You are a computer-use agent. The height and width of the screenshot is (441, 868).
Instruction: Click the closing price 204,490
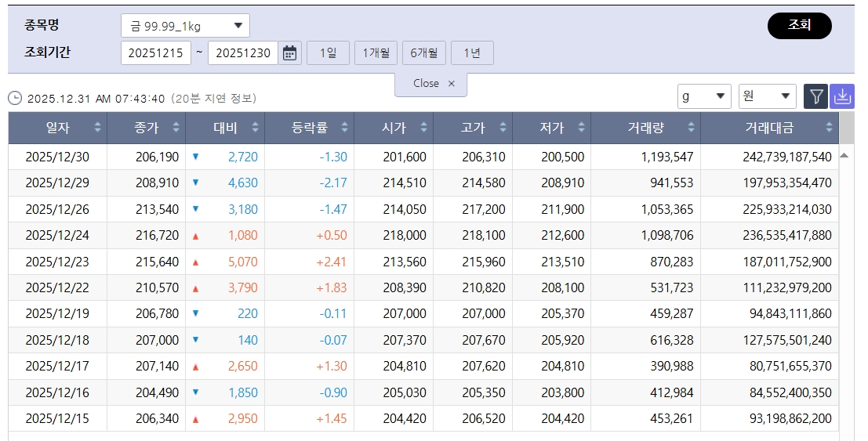pos(158,392)
